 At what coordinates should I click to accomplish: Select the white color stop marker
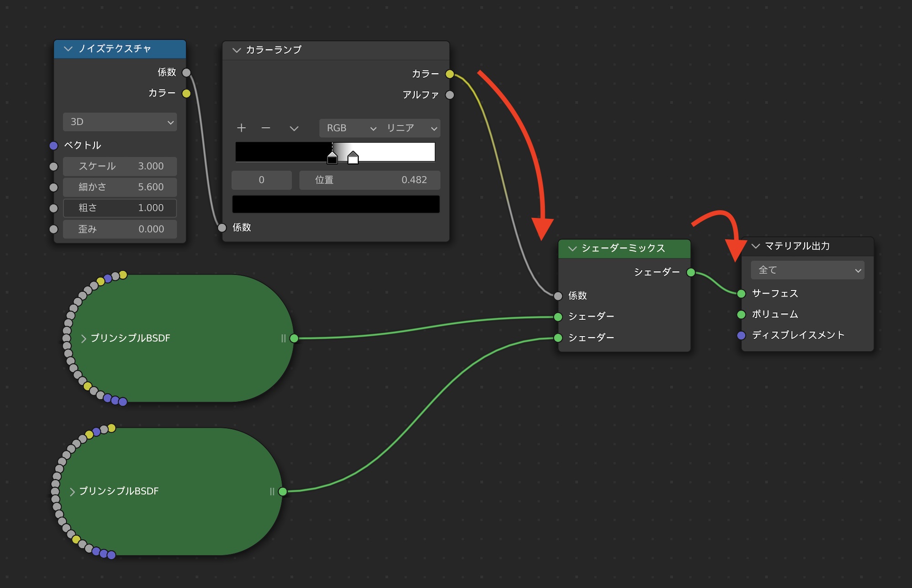[353, 158]
